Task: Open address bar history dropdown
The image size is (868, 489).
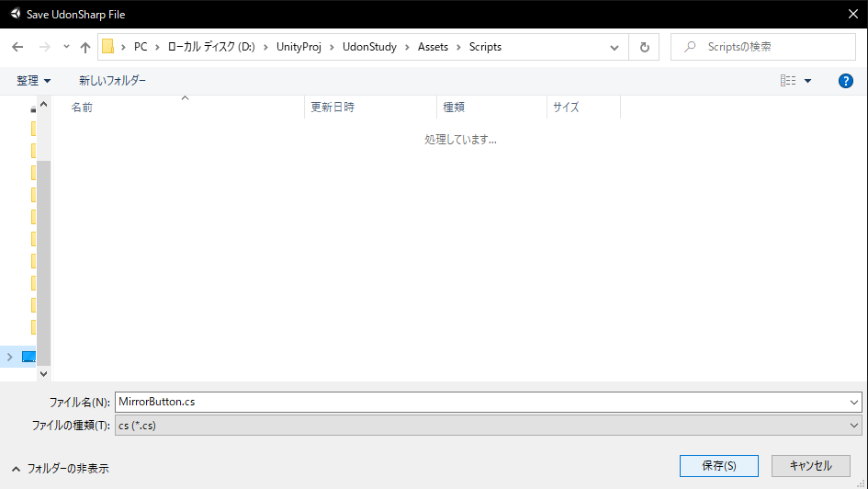Action: [614, 48]
